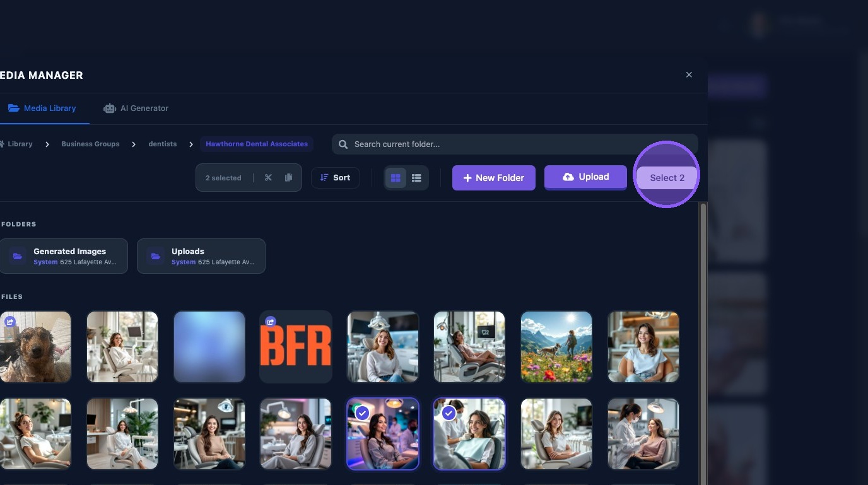Close the Media Manager dialog
The image size is (868, 485).
pos(689,74)
